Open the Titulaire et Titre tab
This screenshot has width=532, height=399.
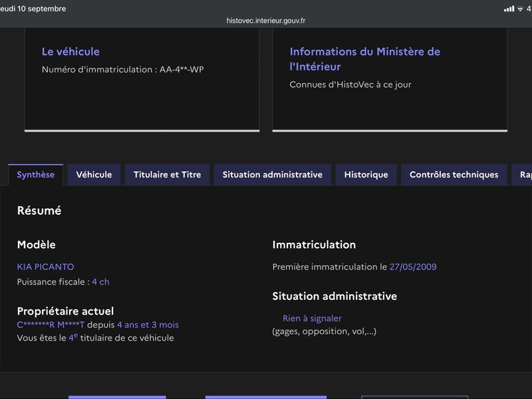(x=168, y=175)
